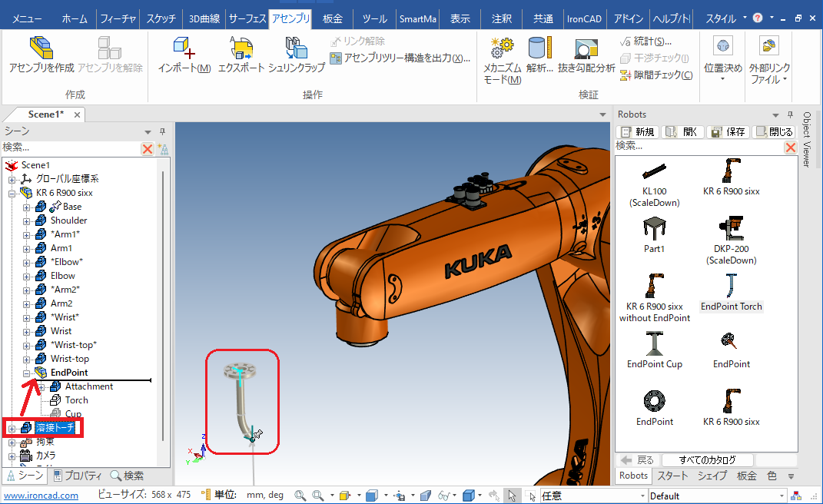Viewport: 823px width, 504px height.
Task: Open the www.ironcad.com link
Action: [41, 496]
